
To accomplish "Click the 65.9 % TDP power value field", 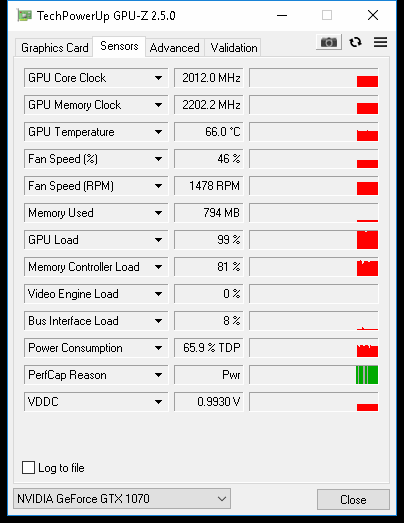I will tap(209, 348).
